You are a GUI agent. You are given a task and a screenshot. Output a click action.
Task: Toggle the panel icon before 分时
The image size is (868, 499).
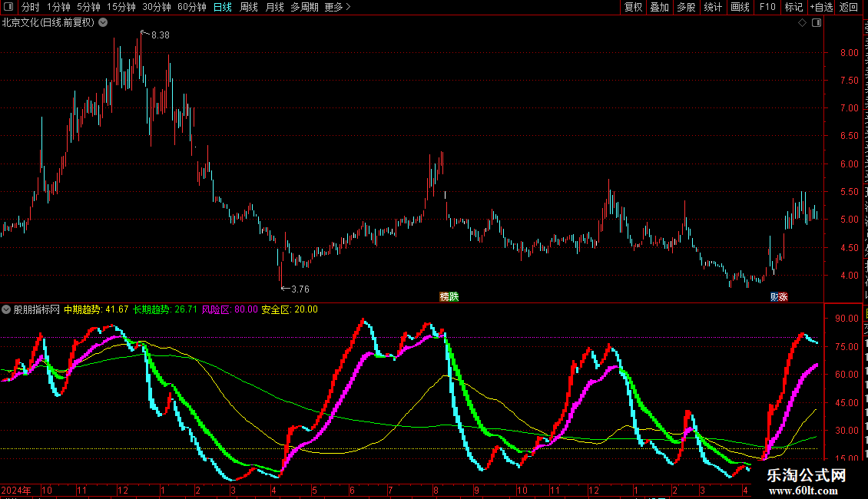[x=8, y=7]
